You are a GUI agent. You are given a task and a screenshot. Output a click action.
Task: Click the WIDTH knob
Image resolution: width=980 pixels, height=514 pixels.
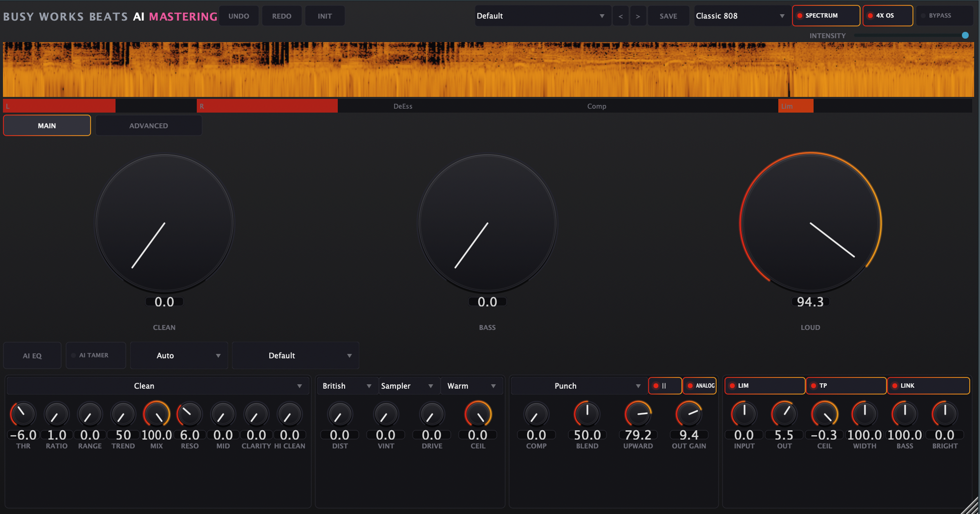click(x=864, y=414)
